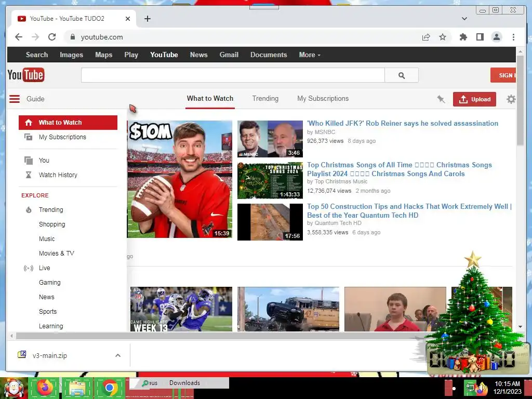Open File Explorer from the taskbar

(x=77, y=388)
